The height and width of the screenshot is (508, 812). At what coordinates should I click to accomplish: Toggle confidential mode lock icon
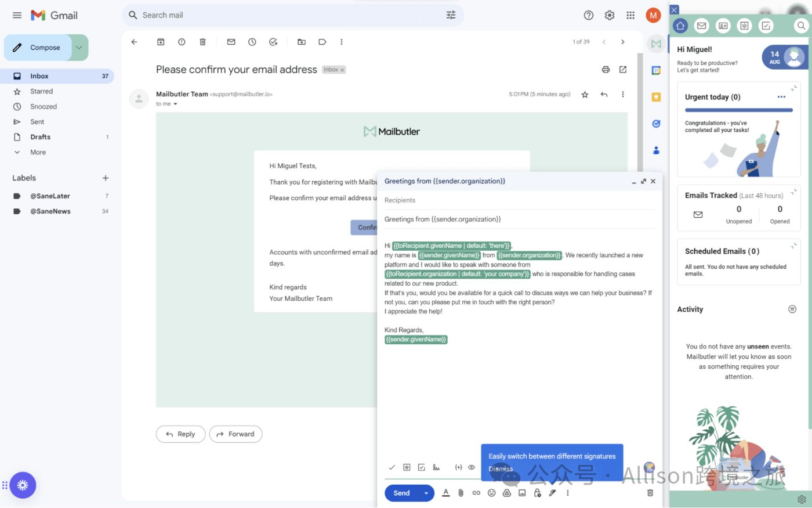point(537,493)
